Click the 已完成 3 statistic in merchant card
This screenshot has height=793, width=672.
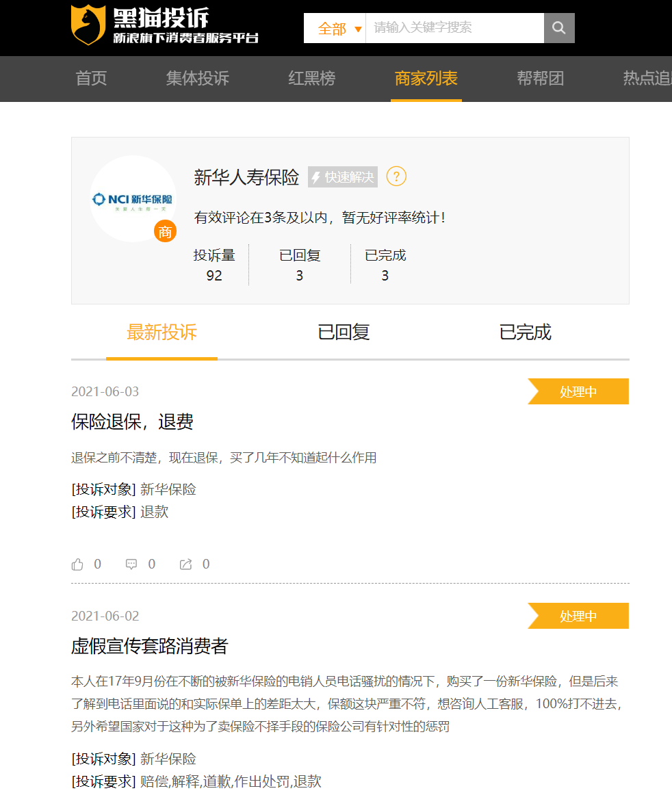tap(385, 265)
